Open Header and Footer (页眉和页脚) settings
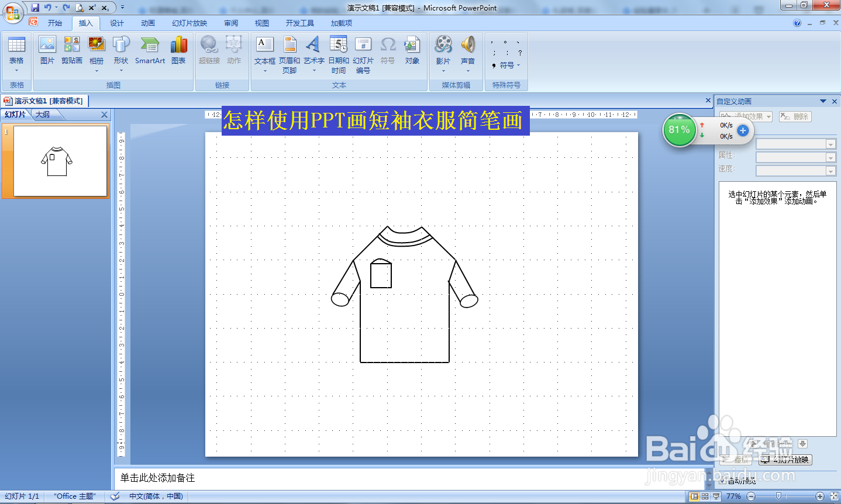Screen dimensions: 841x504 291,53
